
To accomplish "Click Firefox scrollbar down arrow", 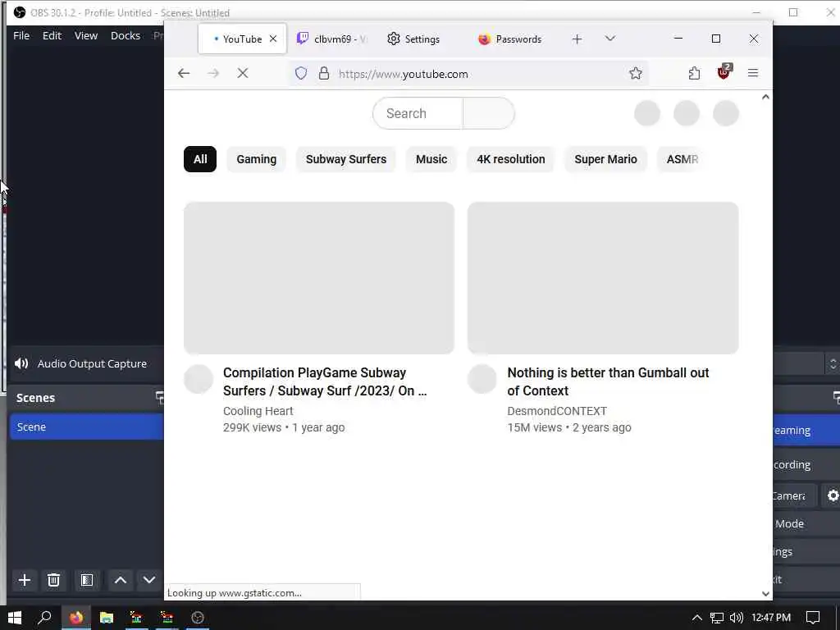I will coord(765,594).
